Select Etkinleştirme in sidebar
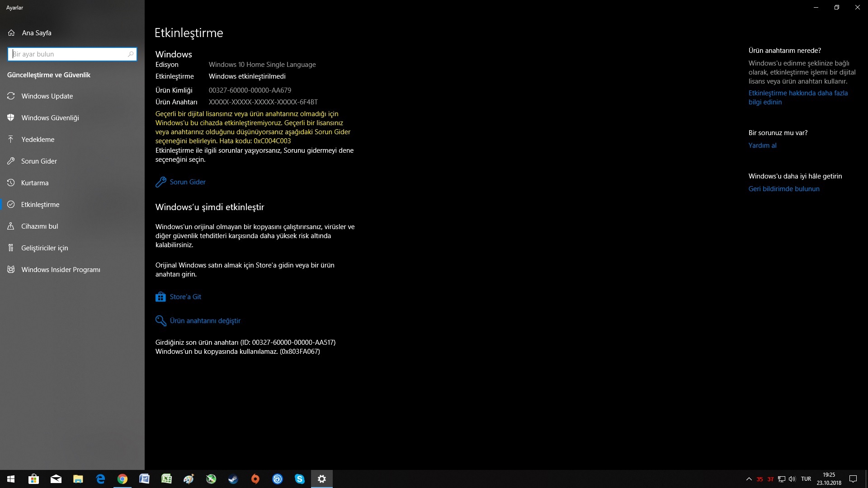 tap(40, 205)
